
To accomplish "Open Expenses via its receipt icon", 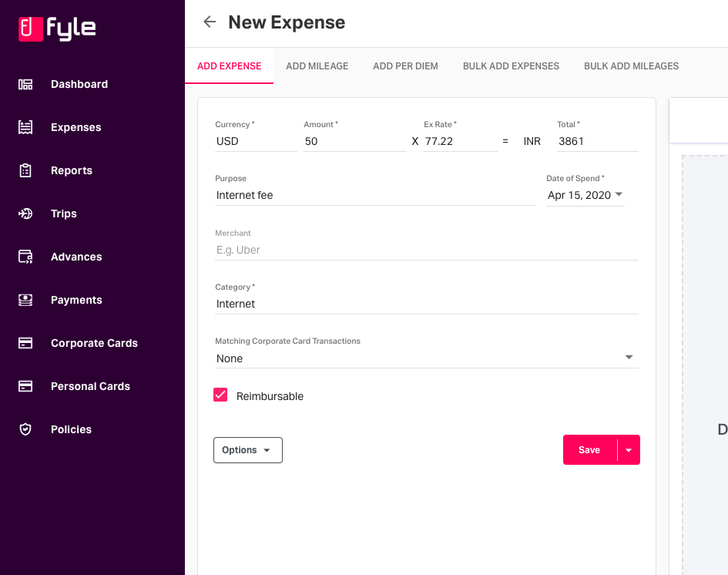I will tap(25, 127).
